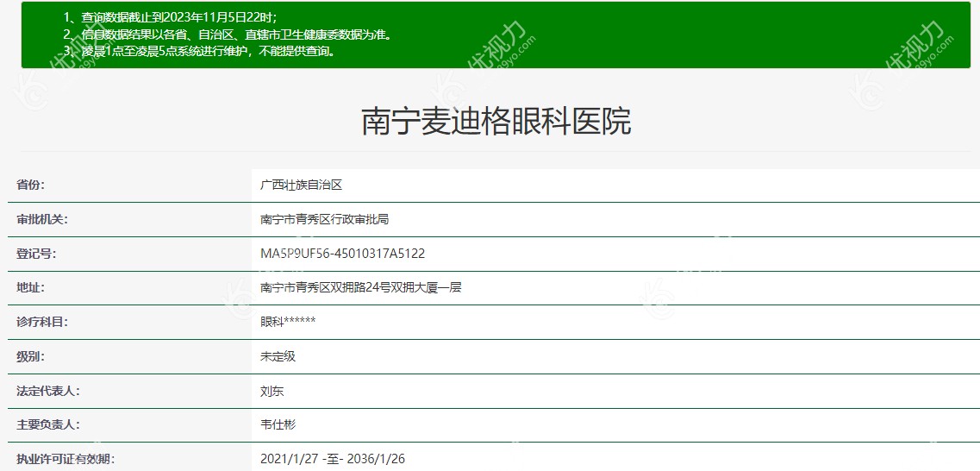This screenshot has width=980, height=471.
Task: Click notice line 查询数据截止到2023年11月5日22时
Action: click(170, 17)
